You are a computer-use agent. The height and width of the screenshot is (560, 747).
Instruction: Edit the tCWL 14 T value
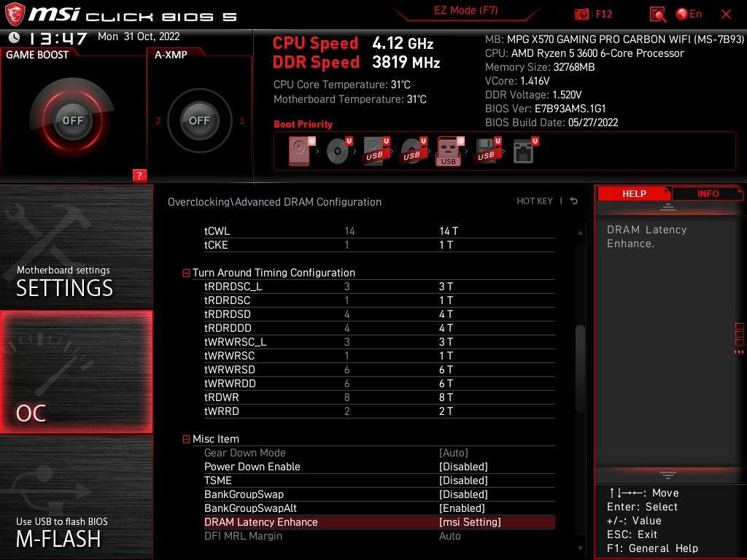click(449, 231)
